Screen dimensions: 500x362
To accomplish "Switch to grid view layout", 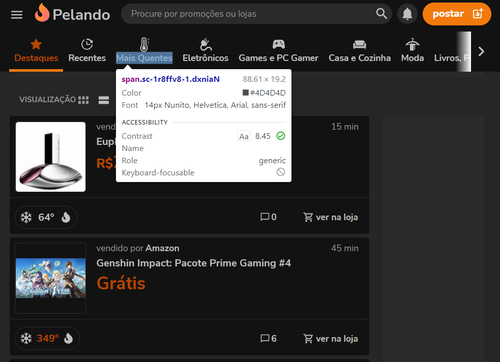I will click(83, 100).
